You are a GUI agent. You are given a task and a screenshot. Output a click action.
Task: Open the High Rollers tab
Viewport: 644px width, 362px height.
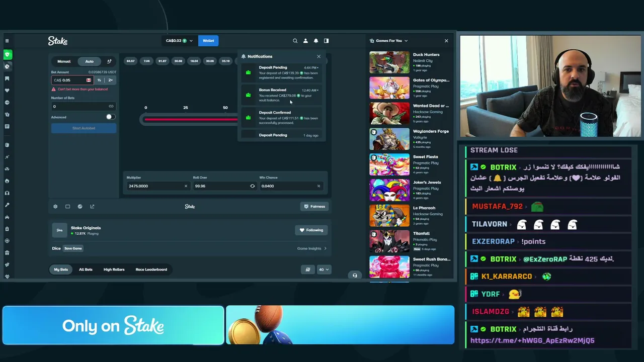(x=114, y=269)
